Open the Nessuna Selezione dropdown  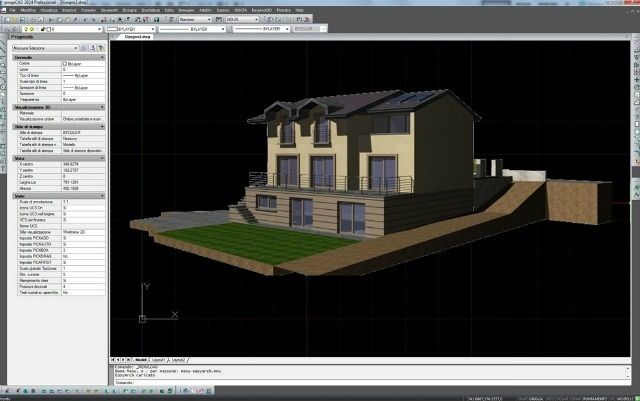pos(45,48)
